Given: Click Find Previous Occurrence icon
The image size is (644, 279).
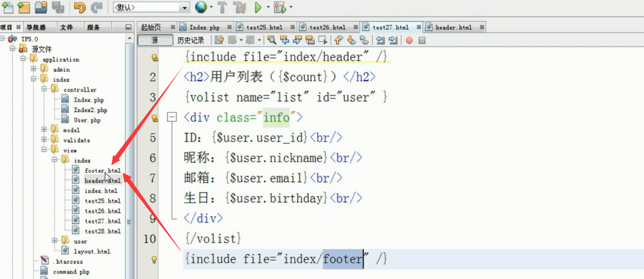Looking at the screenshot, I should click(x=284, y=40).
